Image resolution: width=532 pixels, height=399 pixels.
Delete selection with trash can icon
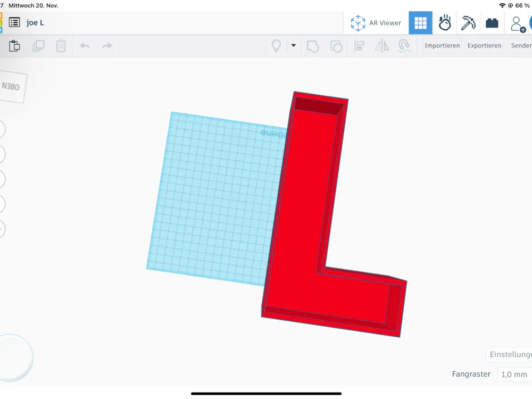61,46
